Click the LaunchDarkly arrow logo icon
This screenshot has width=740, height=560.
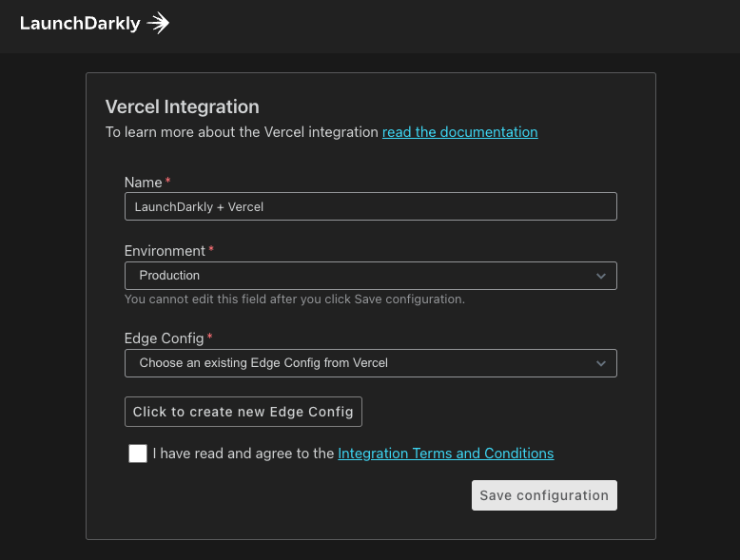pos(159,24)
